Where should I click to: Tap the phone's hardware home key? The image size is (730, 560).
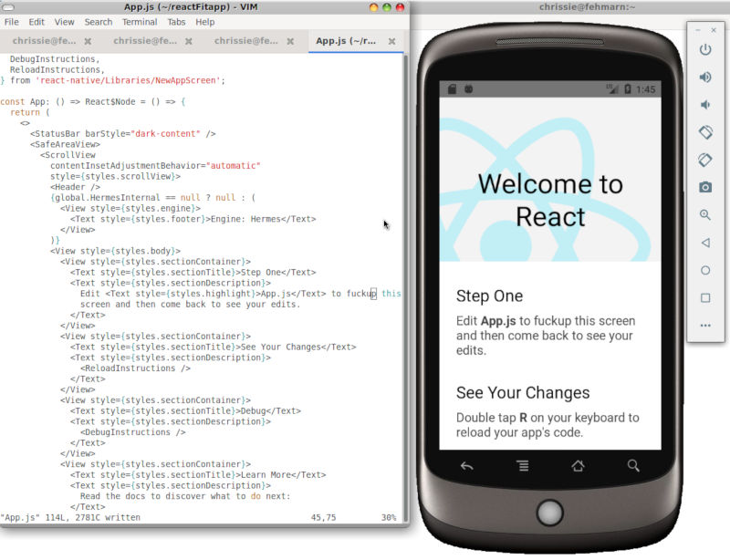click(578, 466)
